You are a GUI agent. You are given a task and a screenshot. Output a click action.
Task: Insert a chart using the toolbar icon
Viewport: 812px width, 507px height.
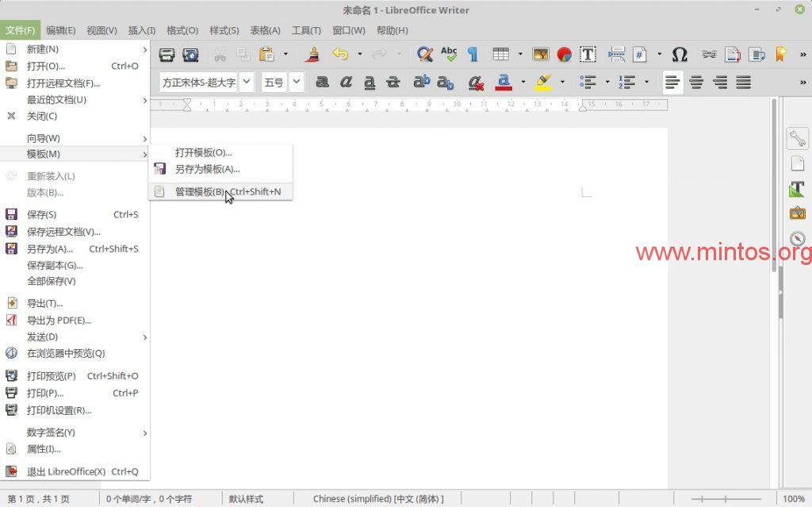click(x=564, y=55)
